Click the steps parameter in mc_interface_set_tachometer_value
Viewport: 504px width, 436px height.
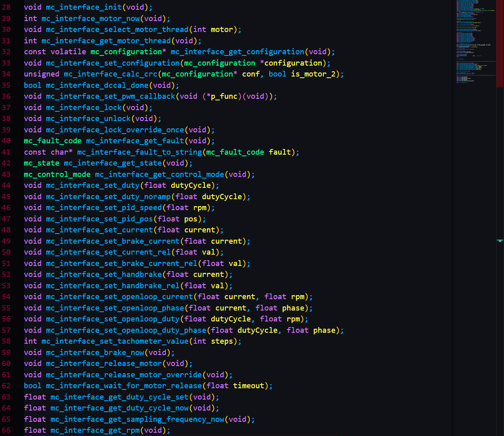coord(222,341)
